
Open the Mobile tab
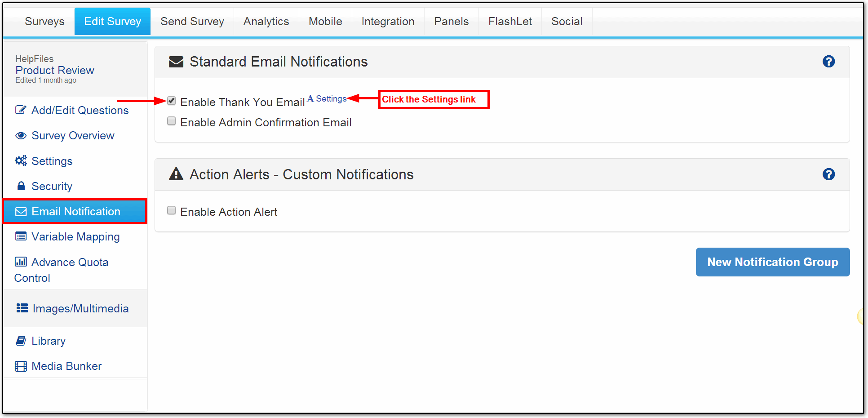(325, 22)
